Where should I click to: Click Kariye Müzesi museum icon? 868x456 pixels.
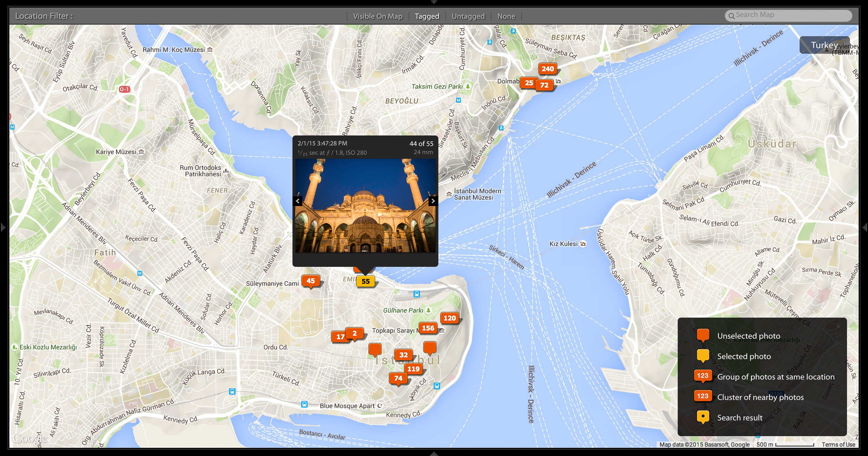click(141, 152)
